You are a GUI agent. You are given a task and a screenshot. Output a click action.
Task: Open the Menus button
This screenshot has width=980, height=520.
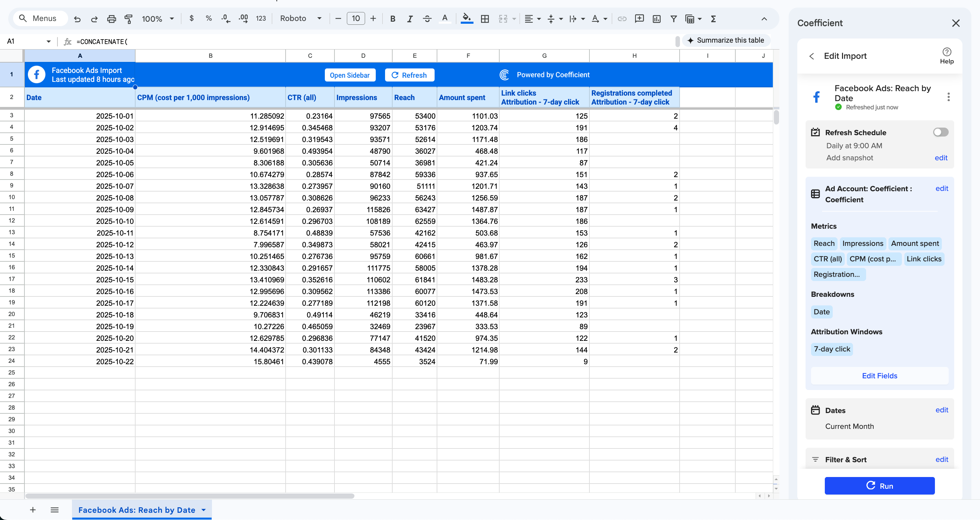pyautogui.click(x=40, y=18)
